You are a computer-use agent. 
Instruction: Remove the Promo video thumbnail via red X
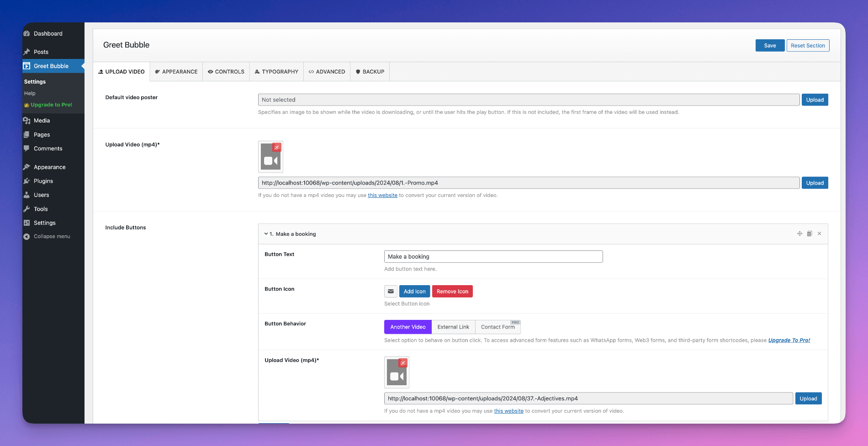pos(277,147)
